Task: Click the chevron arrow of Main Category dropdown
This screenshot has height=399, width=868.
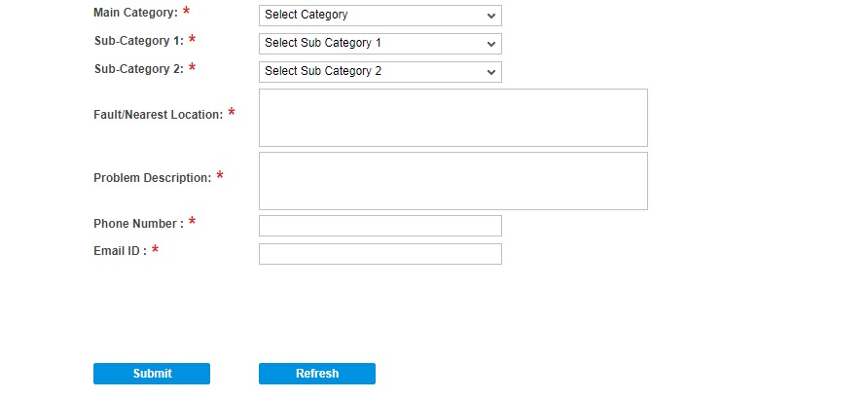Action: click(491, 16)
